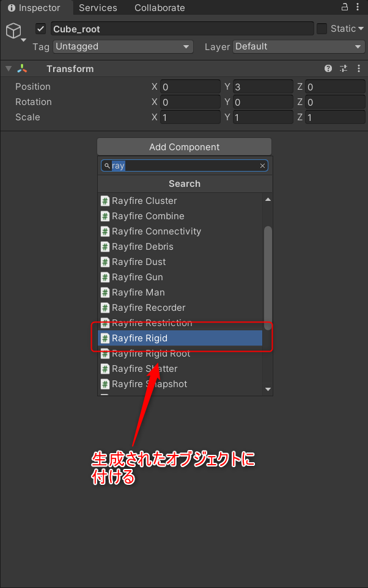The image size is (368, 588).
Task: Click the Scale Y field
Action: pos(263,117)
